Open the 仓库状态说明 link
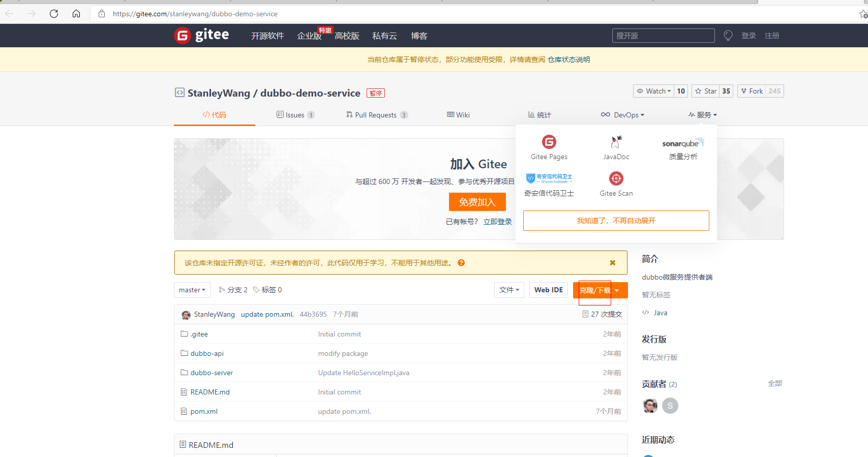 (569, 59)
